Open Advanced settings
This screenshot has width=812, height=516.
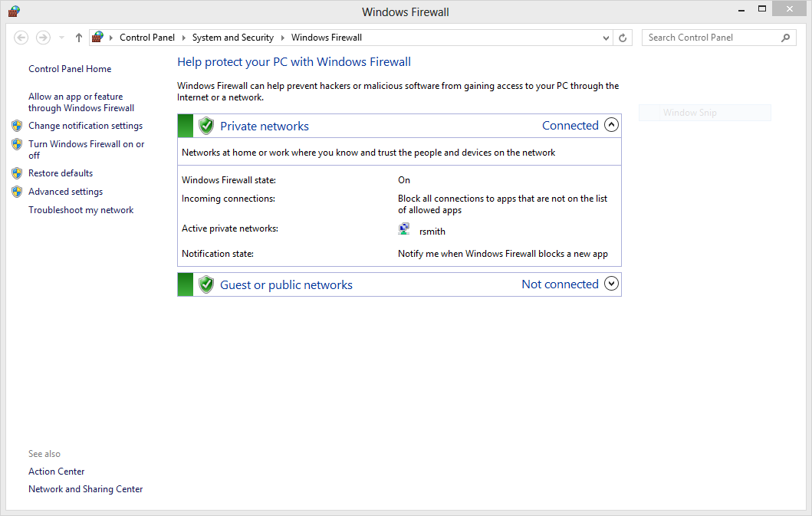66,192
